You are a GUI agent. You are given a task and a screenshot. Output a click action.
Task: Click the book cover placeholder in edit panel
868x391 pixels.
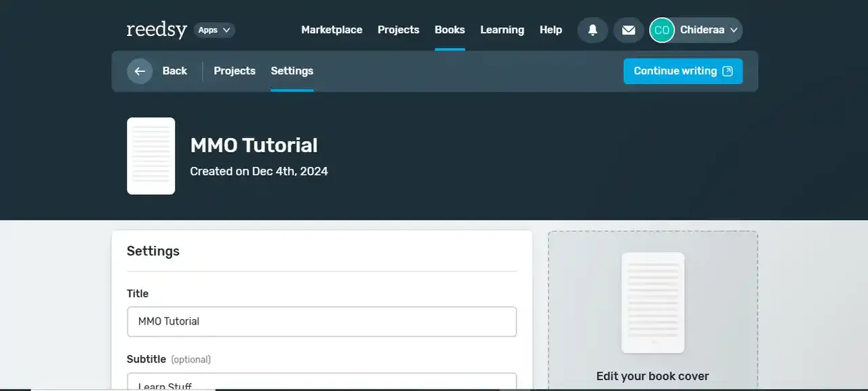click(653, 303)
